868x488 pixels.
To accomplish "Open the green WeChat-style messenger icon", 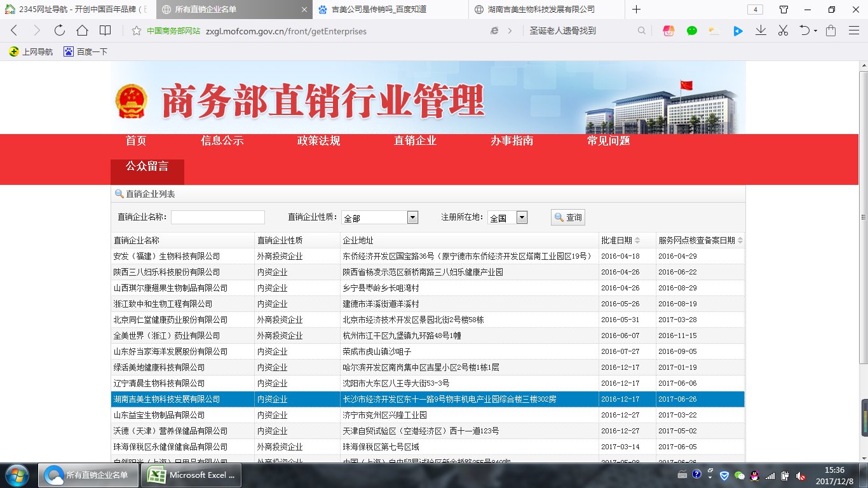I will (691, 30).
